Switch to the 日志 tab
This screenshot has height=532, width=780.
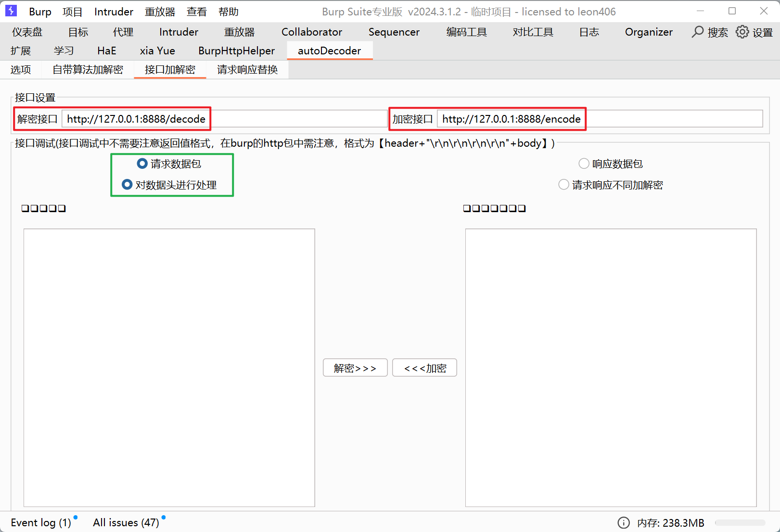[589, 32]
